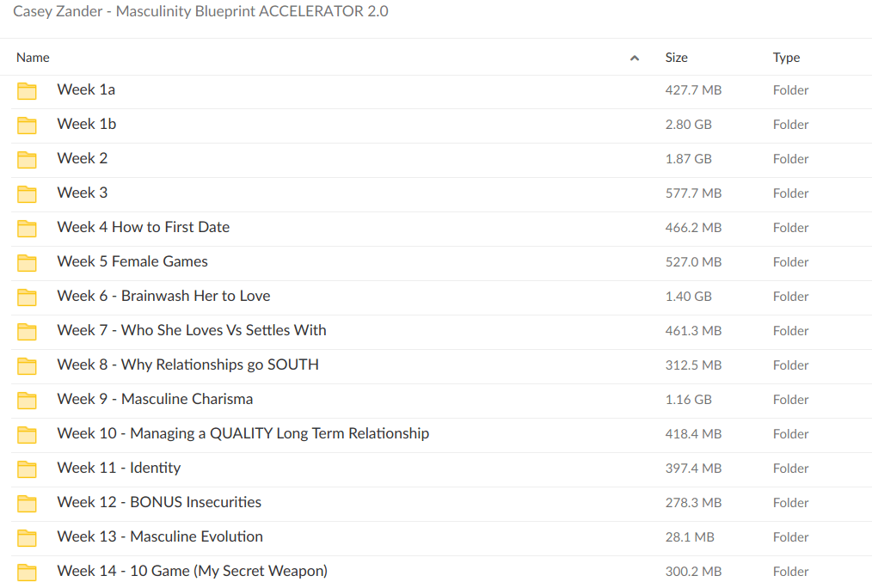
Task: Select the Week 8 - Why Relationships go SOUTH row
Action: pos(187,364)
